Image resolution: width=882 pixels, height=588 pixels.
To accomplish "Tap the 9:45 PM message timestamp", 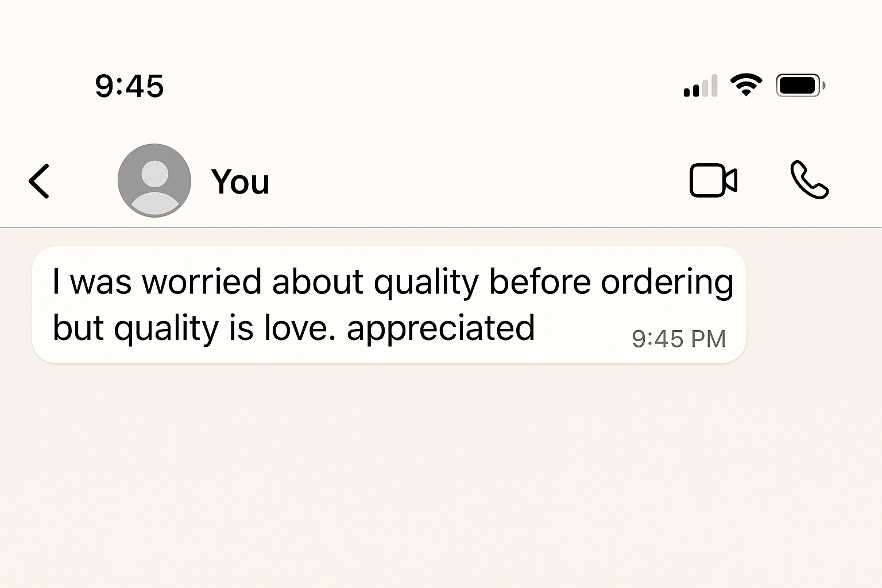I will click(x=679, y=339).
